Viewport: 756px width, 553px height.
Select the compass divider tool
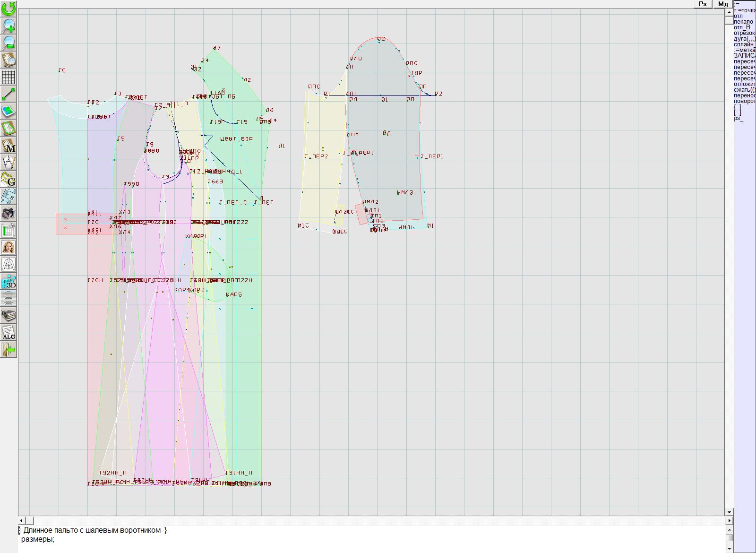pos(9,162)
